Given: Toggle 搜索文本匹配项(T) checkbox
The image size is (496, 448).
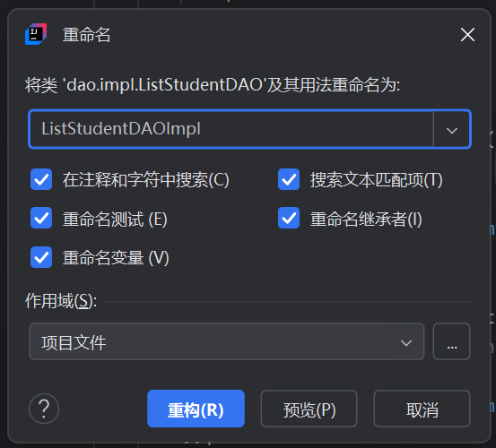Looking at the screenshot, I should (x=289, y=179).
